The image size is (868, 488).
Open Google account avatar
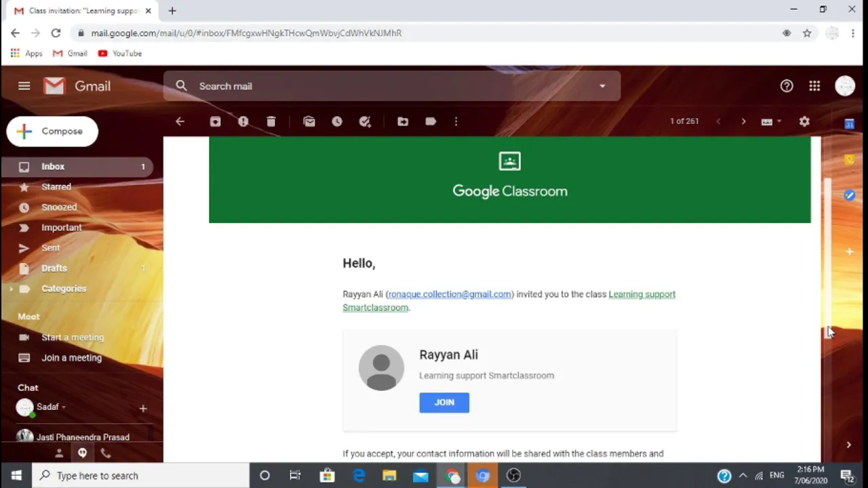(x=845, y=86)
